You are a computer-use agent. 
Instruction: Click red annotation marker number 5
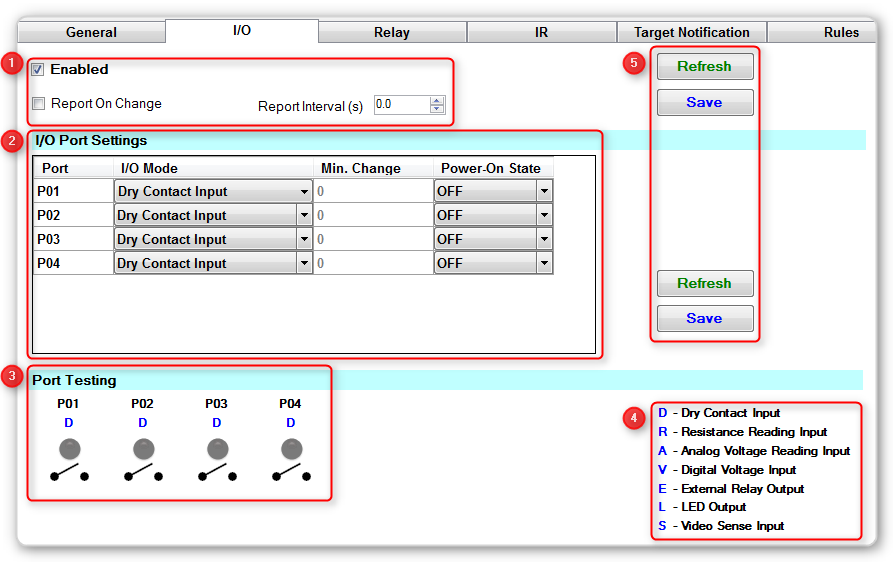633,63
